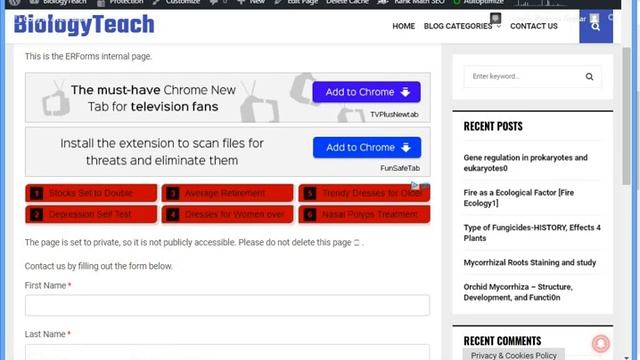Click the vertical page scrollbar thumb

point(626,116)
